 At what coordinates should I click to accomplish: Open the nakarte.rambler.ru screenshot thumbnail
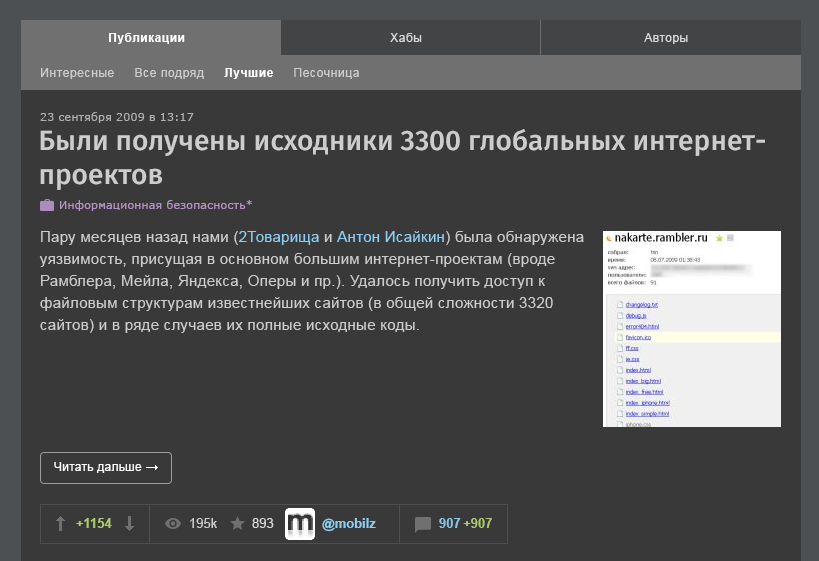[x=692, y=329]
